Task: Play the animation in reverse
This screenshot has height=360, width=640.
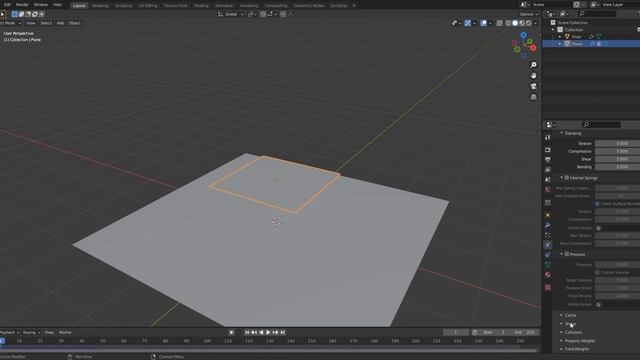Action: [261, 333]
